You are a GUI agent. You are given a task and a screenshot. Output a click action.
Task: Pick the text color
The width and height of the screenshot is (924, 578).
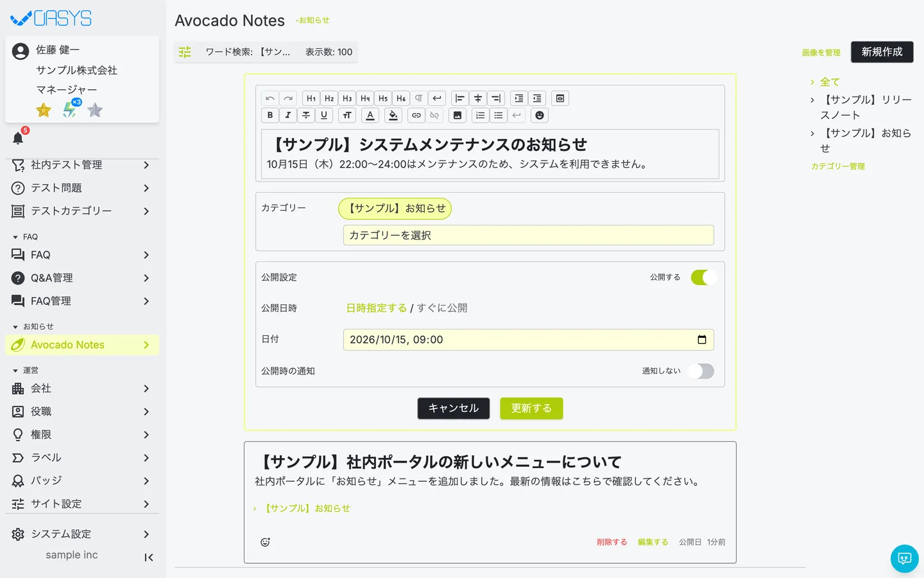click(x=370, y=116)
